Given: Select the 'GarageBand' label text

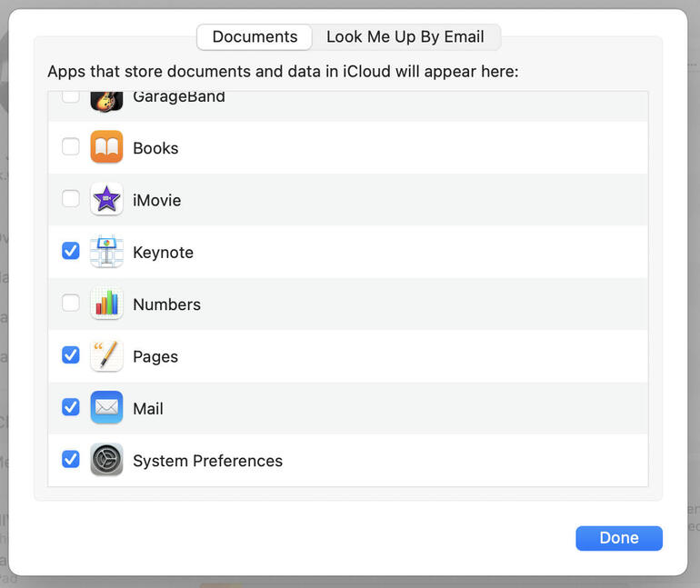Looking at the screenshot, I should point(179,97).
